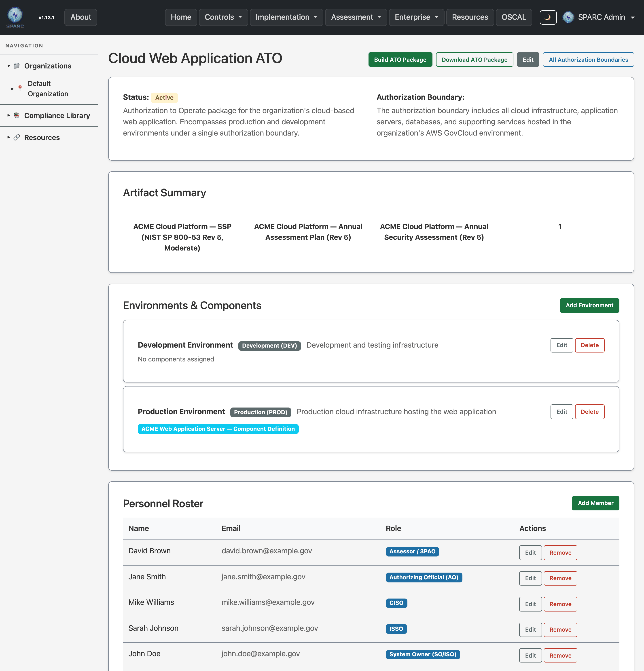Toggle dark mode moon icon
This screenshot has height=671, width=644.
click(x=548, y=17)
